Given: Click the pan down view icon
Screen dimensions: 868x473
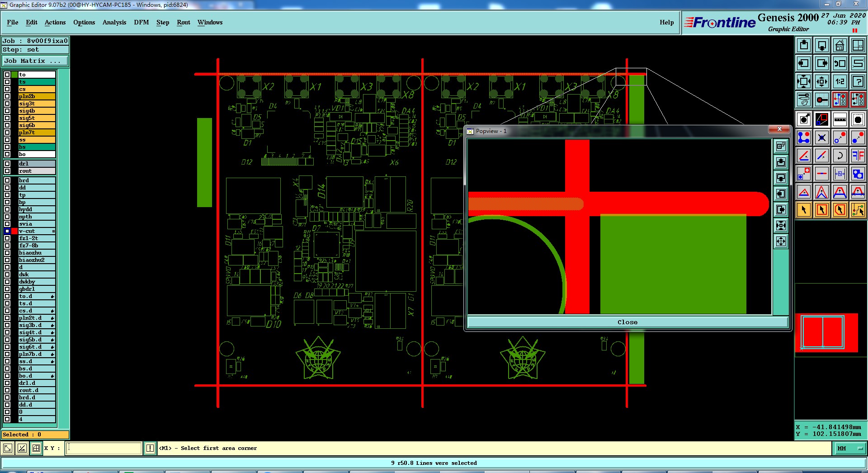Looking at the screenshot, I should 822,45.
